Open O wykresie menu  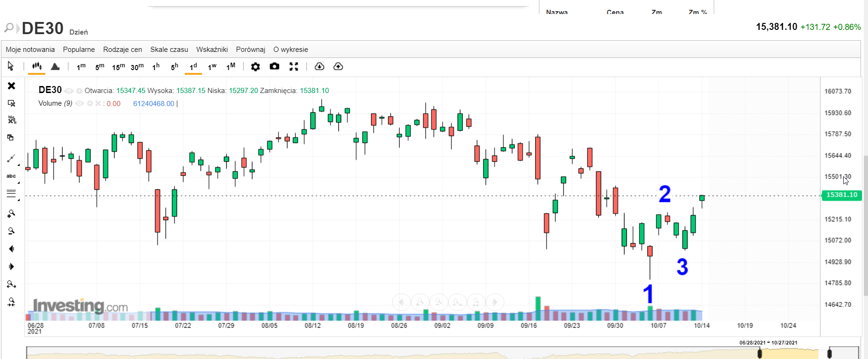coord(291,50)
